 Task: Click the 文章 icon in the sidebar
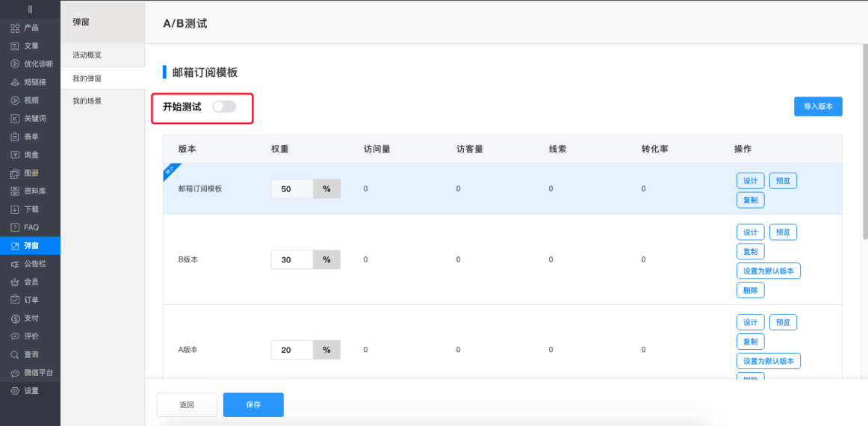(15, 46)
